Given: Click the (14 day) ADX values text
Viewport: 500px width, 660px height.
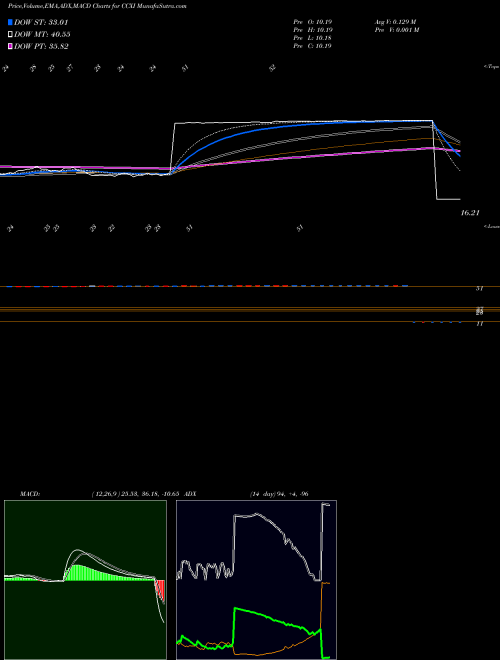Looking at the screenshot, I should 279,493.
